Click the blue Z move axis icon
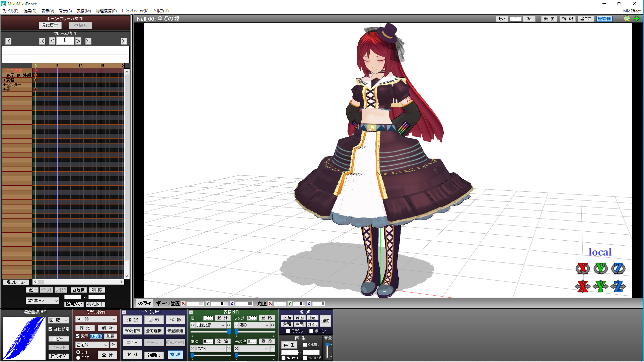Viewport: 644px width, 362px height. (618, 286)
